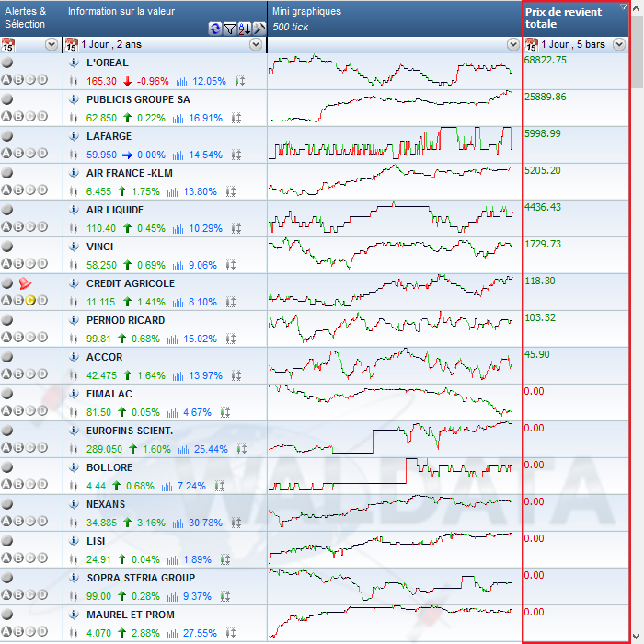Click the 25889.86 cost value

click(x=545, y=97)
